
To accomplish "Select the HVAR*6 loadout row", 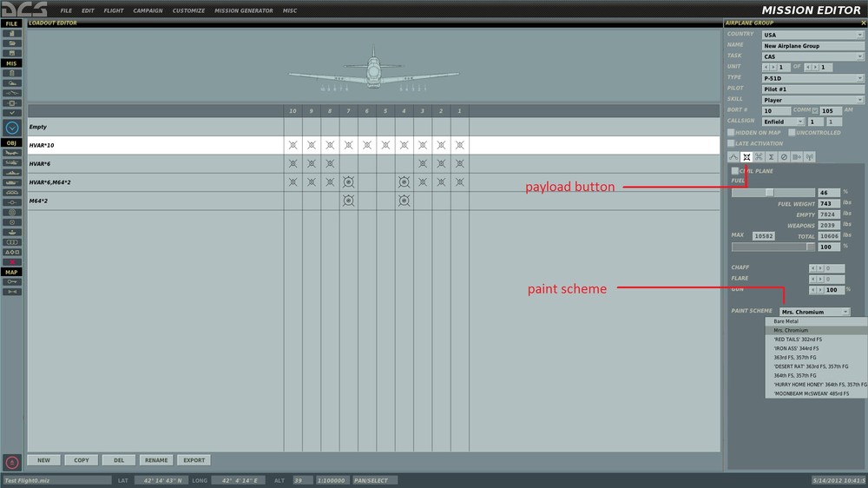I will (x=373, y=164).
